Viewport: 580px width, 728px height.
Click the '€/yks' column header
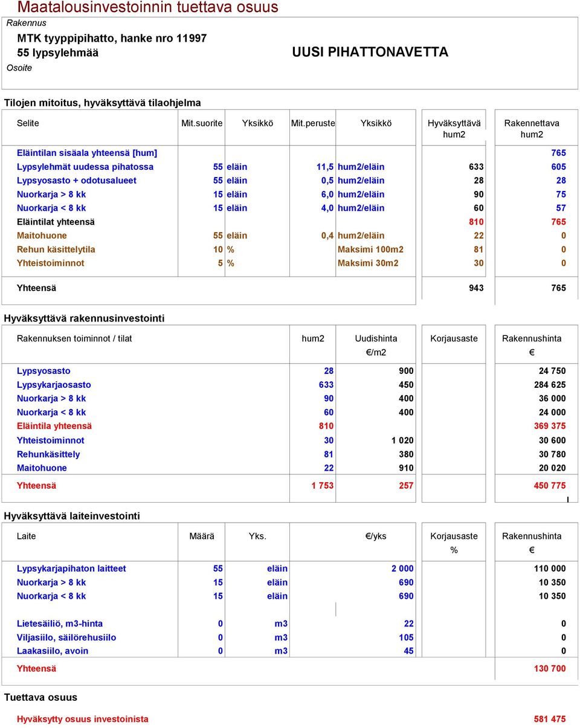(376, 536)
